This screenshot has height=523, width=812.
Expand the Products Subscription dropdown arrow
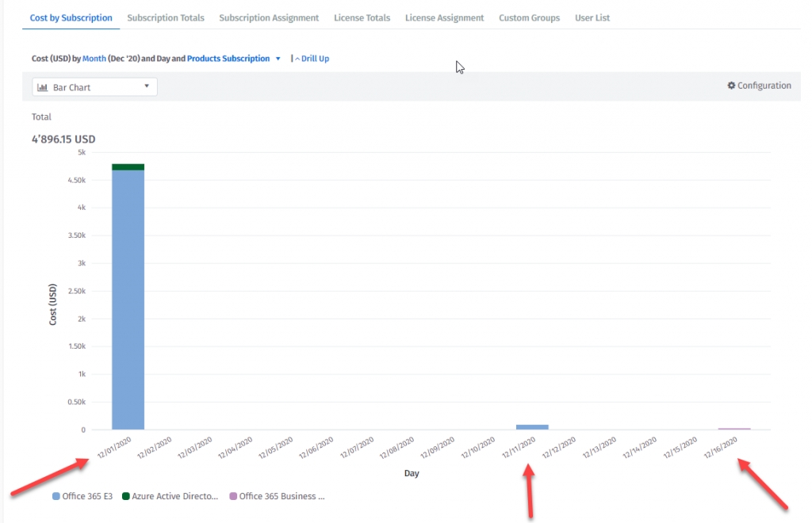pyautogui.click(x=278, y=59)
